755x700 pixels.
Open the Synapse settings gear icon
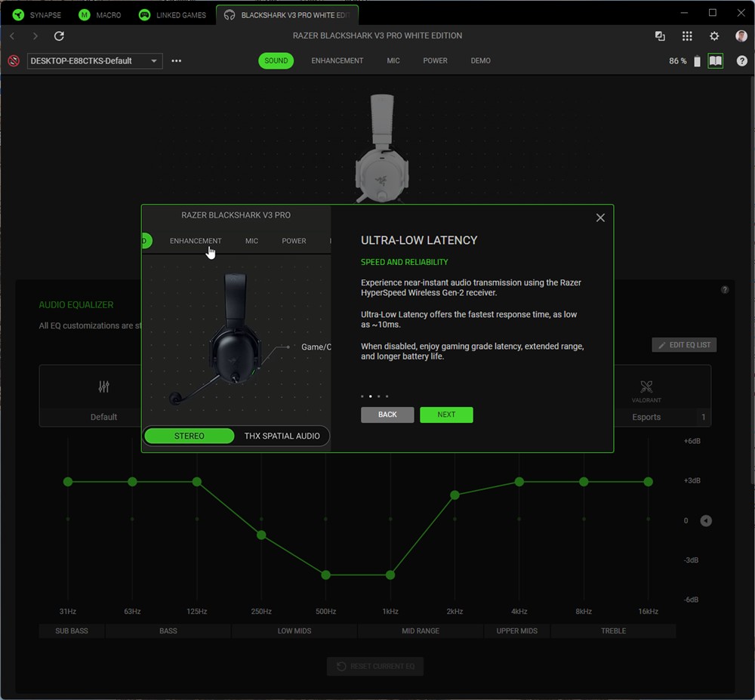(x=714, y=36)
